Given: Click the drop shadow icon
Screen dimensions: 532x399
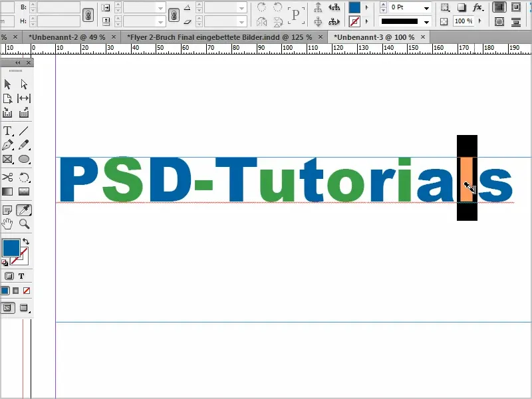Looking at the screenshot, I should point(462,7).
